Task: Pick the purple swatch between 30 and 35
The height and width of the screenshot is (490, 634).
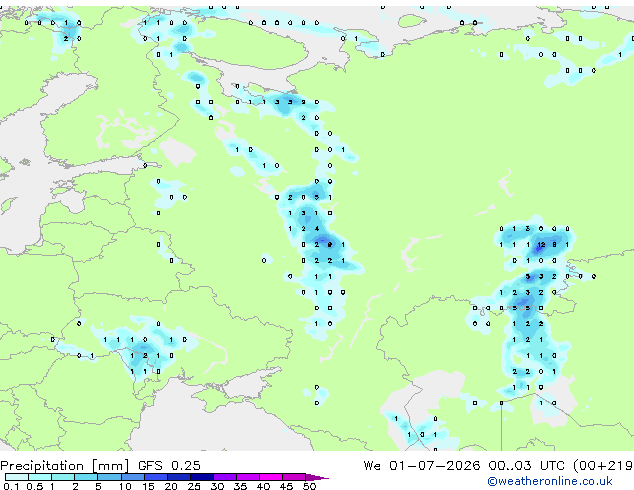Action: [x=225, y=477]
